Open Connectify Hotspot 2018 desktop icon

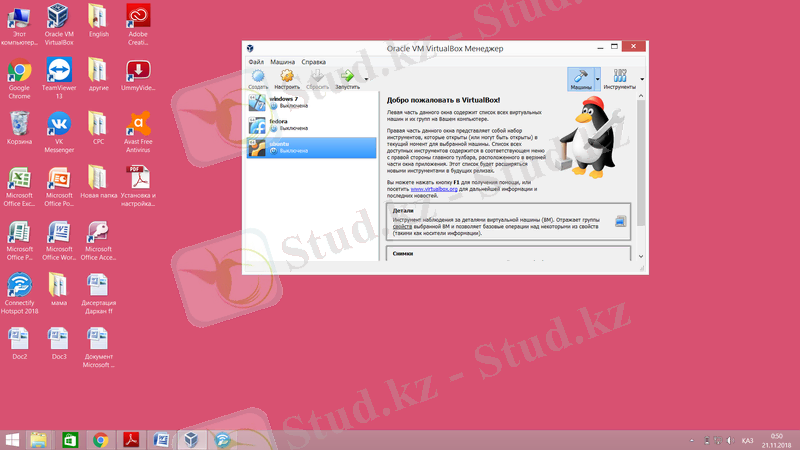pos(19,293)
